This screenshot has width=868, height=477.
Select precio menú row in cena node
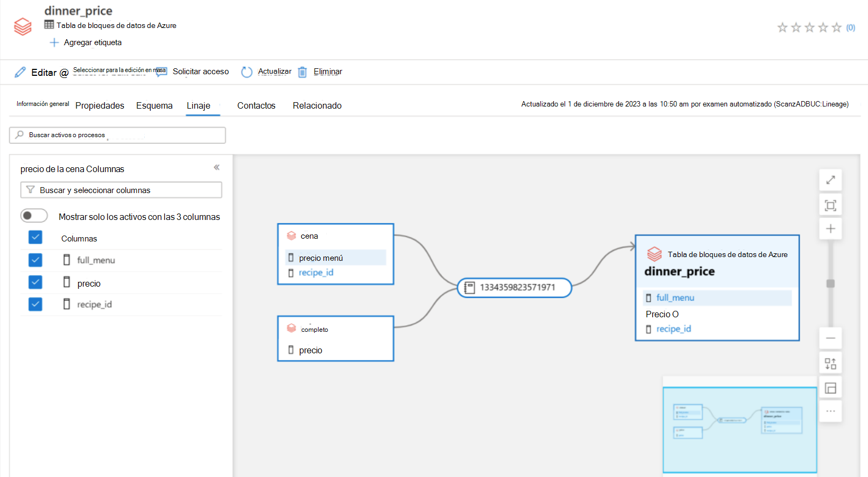click(336, 258)
